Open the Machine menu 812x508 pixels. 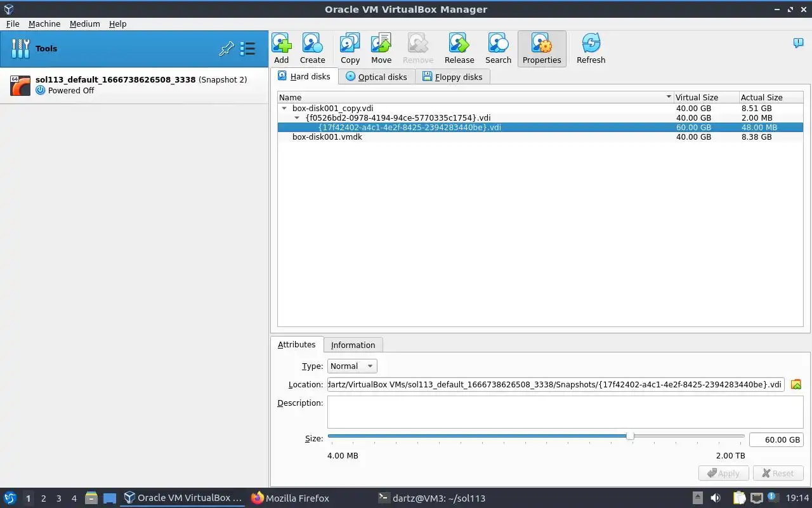pos(44,23)
